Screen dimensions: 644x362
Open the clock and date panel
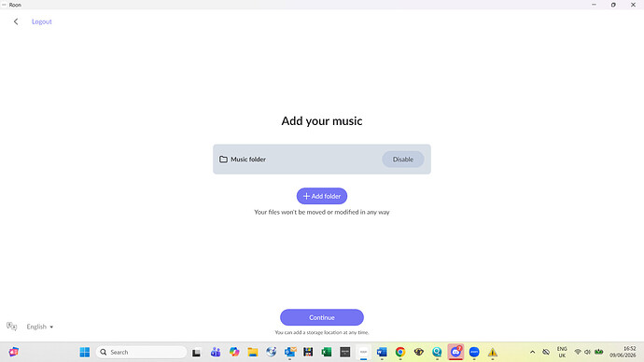(x=623, y=352)
